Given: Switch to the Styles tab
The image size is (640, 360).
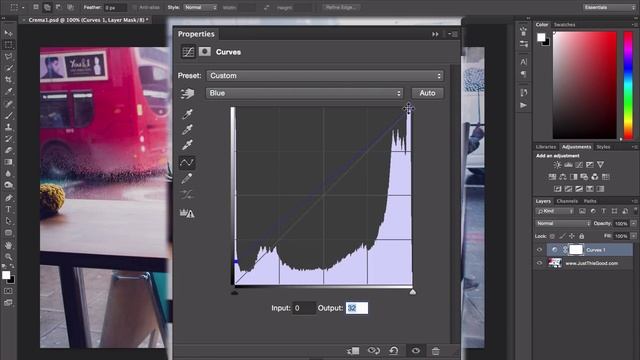Looking at the screenshot, I should tap(603, 147).
